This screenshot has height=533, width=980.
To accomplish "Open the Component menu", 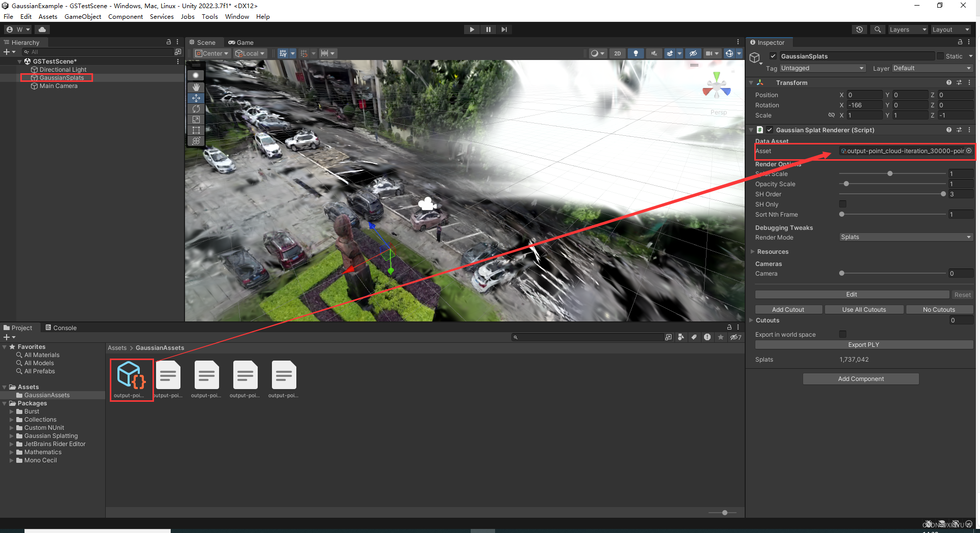I will pyautogui.click(x=126, y=16).
